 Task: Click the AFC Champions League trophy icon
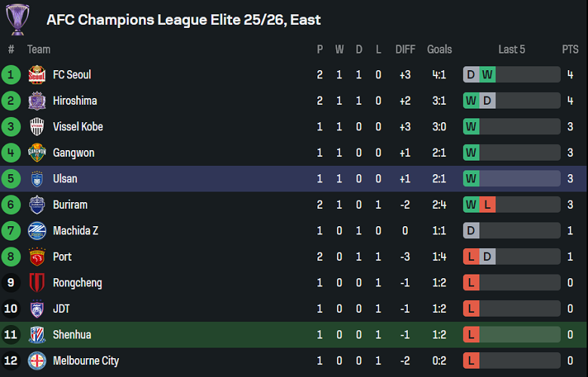coord(17,20)
